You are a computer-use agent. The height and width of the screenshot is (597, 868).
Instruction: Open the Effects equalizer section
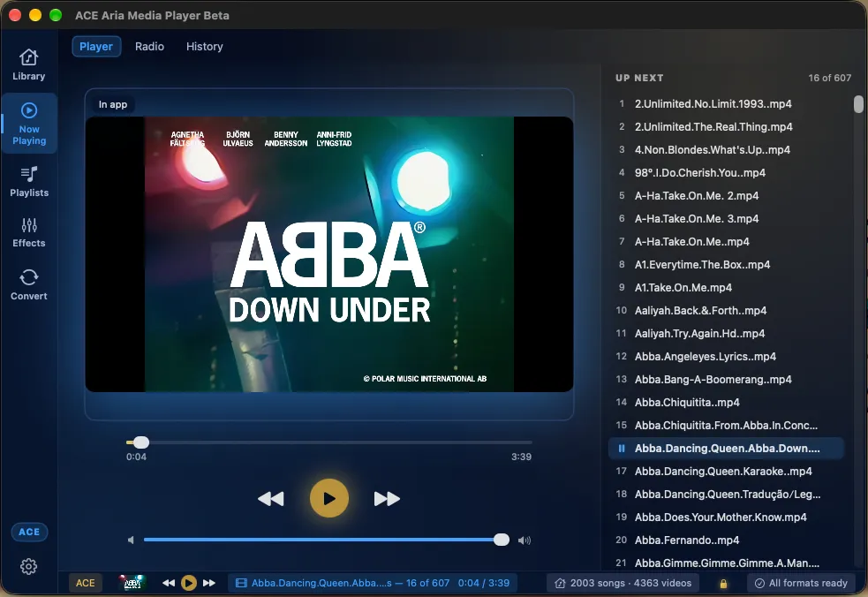(x=29, y=232)
